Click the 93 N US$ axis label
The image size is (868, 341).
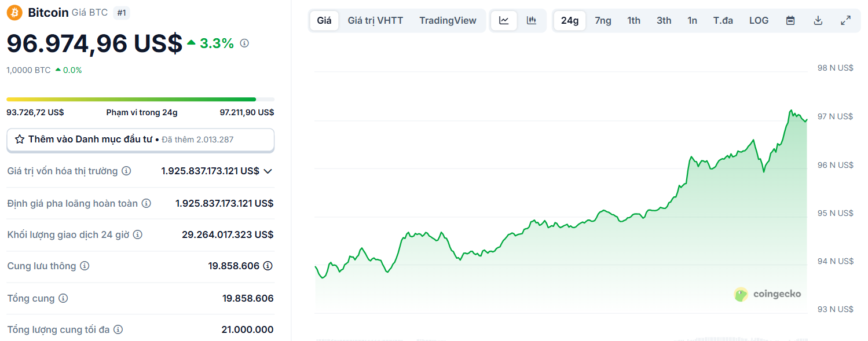tap(835, 309)
